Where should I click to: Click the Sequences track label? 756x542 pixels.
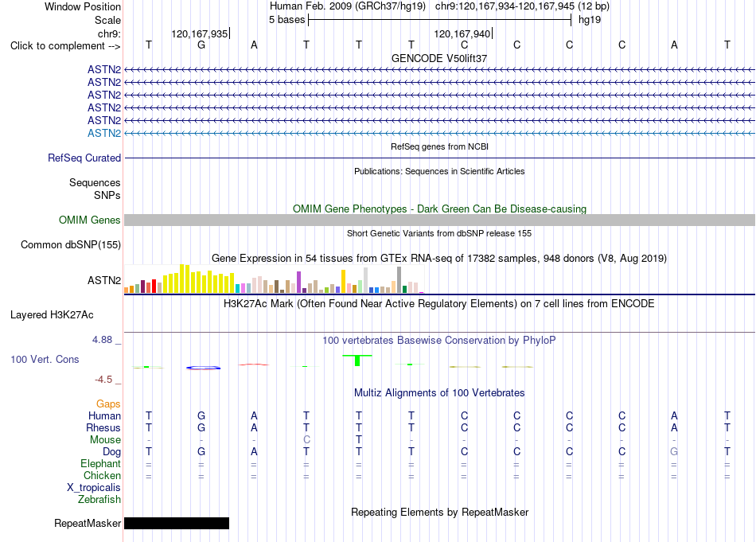tap(95, 183)
